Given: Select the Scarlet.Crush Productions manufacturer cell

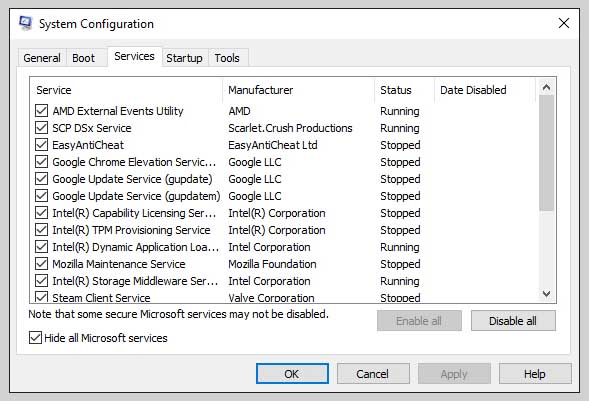Looking at the screenshot, I should point(290,128).
